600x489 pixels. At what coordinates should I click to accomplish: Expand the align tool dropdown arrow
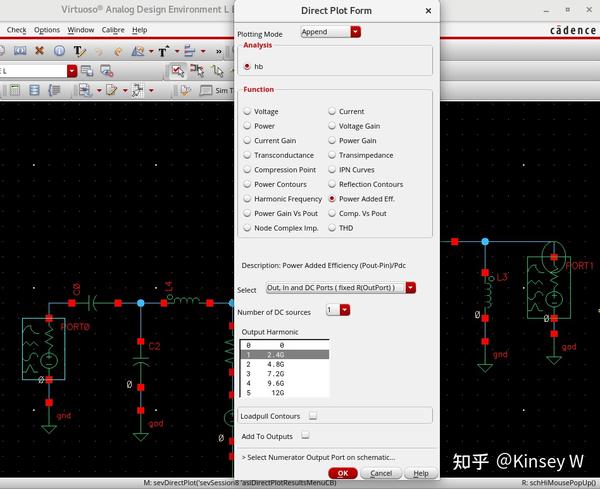coord(203,51)
